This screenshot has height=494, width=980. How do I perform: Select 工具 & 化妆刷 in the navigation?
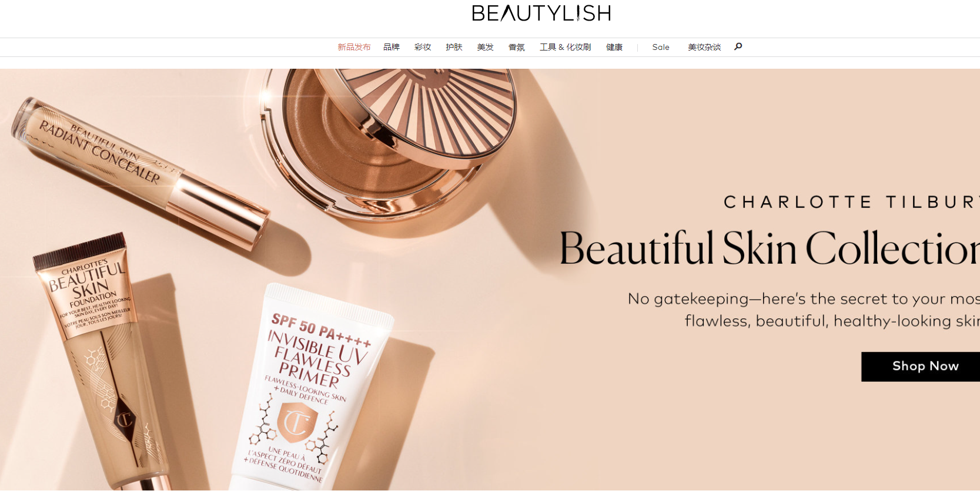tap(566, 47)
